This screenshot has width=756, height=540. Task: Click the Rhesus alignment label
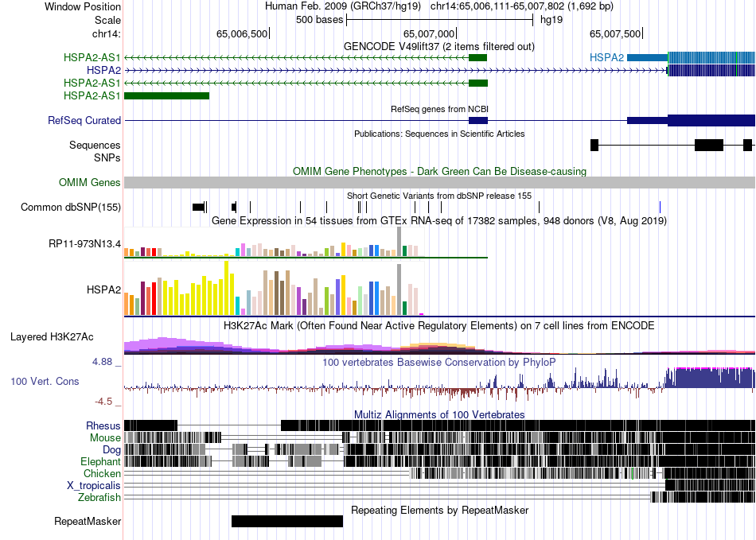[x=103, y=425]
